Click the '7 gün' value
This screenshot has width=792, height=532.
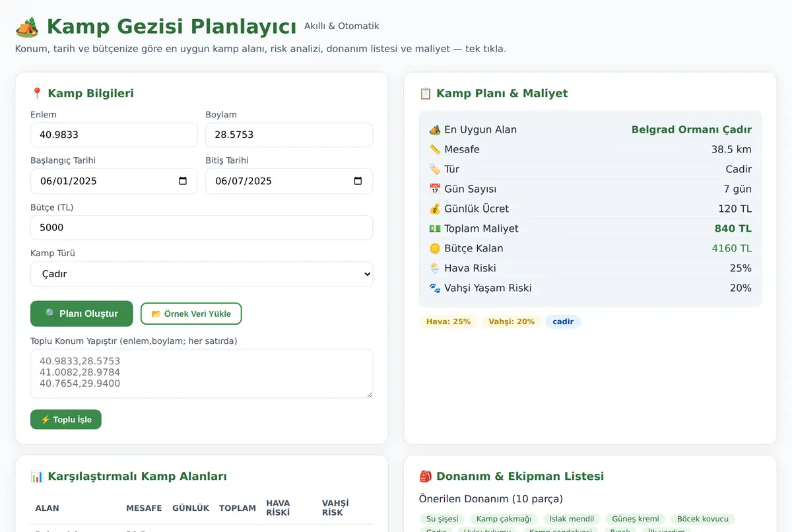pos(738,189)
